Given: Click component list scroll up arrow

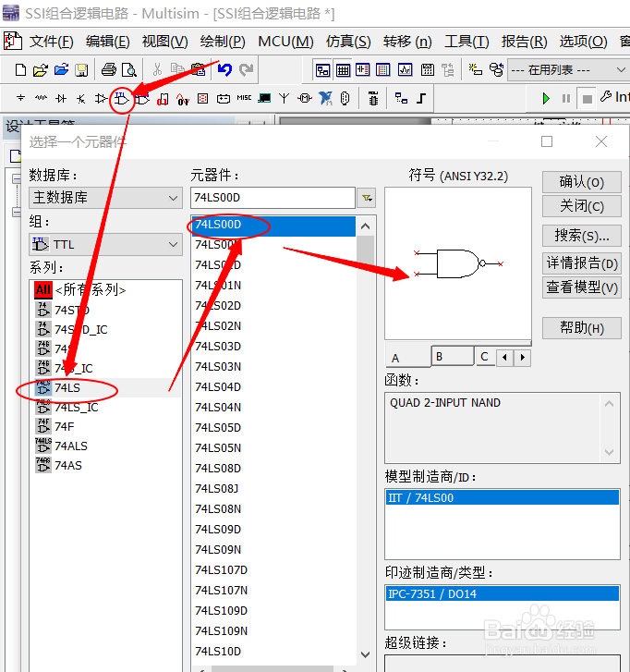Looking at the screenshot, I should click(365, 226).
